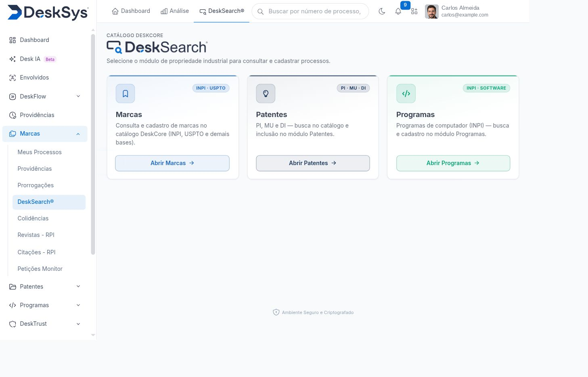Click the INPI · USPTO badge
This screenshot has height=377, width=588.
coord(211,88)
